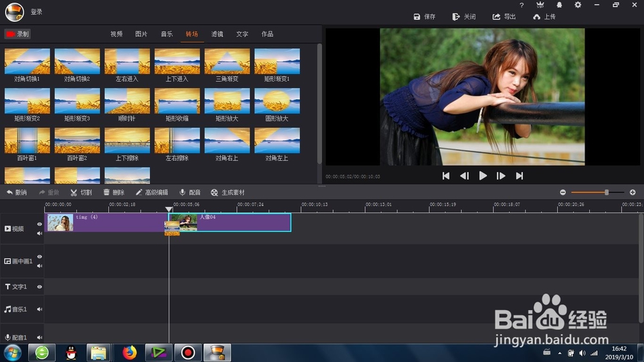Pick the 三角渐变 transition

point(227,61)
